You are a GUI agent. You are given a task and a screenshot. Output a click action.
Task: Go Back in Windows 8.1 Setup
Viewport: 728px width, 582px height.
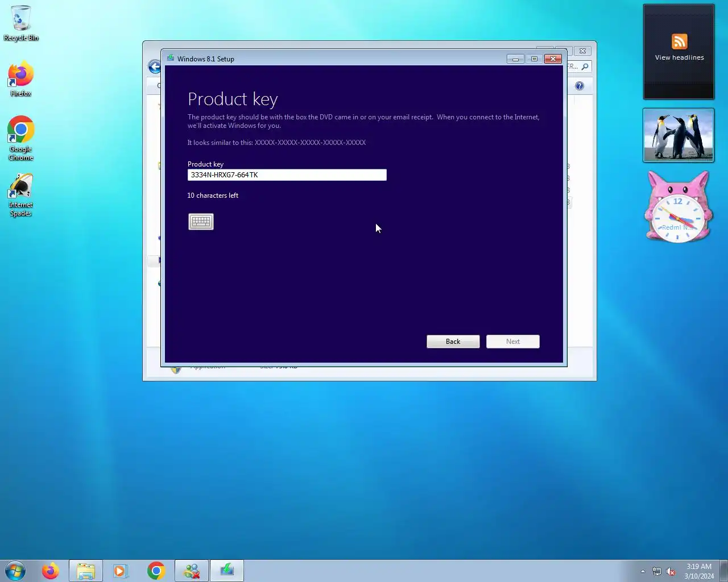pos(453,342)
